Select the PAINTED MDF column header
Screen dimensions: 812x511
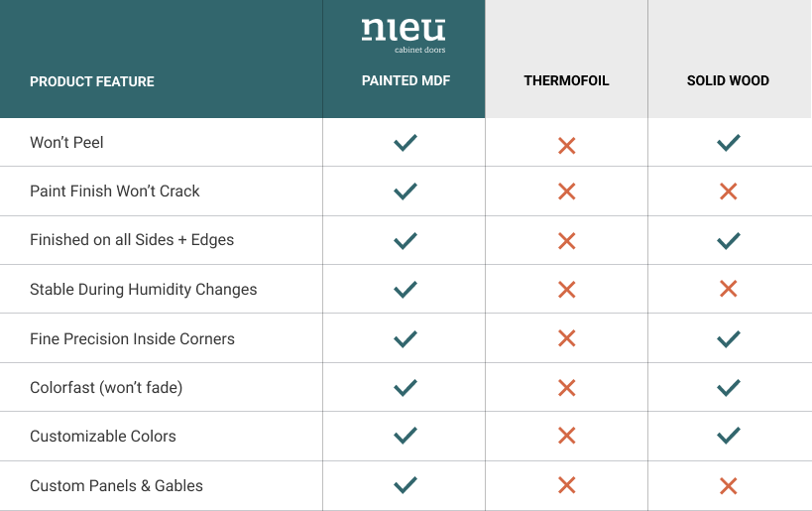pyautogui.click(x=406, y=80)
